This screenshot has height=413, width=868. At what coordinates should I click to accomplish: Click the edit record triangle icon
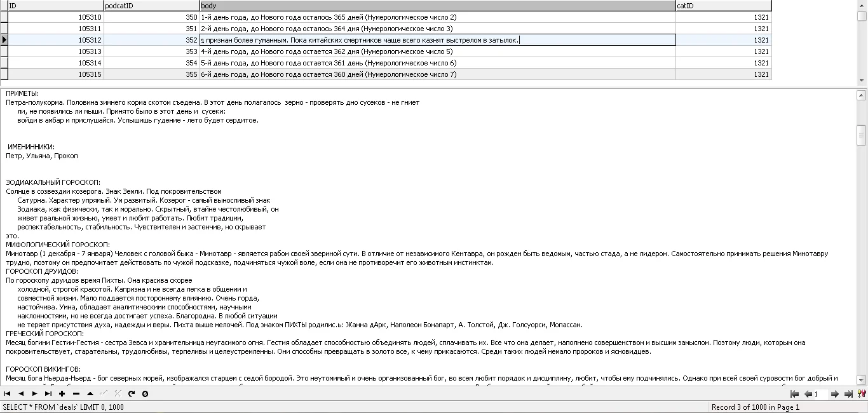[x=90, y=394]
